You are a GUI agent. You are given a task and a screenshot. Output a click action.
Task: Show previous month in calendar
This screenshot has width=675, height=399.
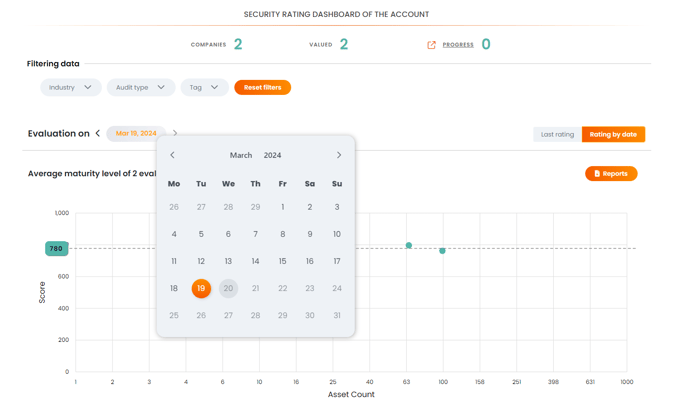(172, 155)
